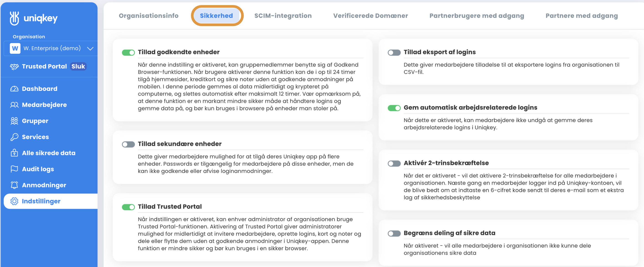Image resolution: width=644 pixels, height=267 pixels.
Task: Enable Tillad eksport af logins toggle
Action: (394, 52)
